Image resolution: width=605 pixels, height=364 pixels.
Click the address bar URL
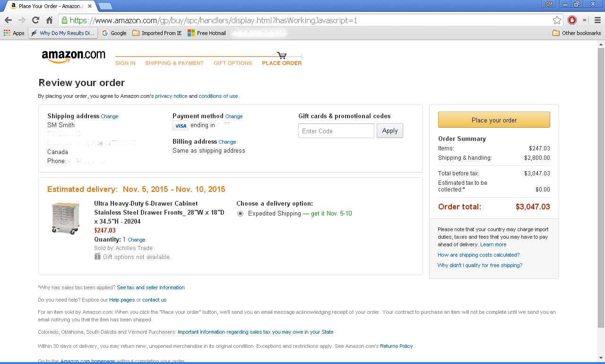(214, 20)
